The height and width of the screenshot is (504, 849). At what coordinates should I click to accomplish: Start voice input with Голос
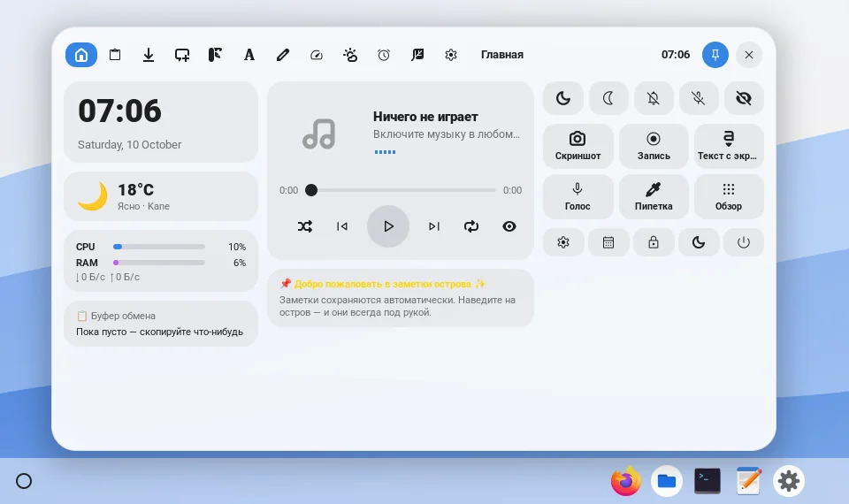pyautogui.click(x=577, y=196)
